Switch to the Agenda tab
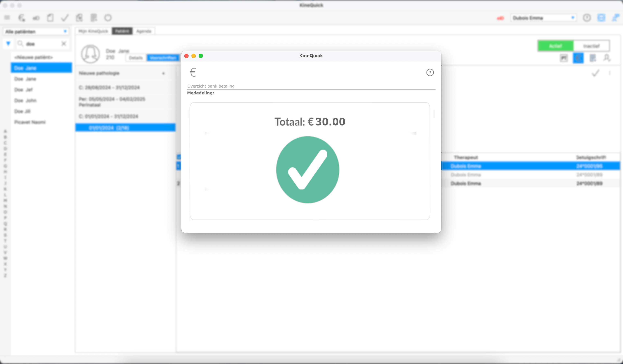This screenshot has height=364, width=623. click(144, 31)
